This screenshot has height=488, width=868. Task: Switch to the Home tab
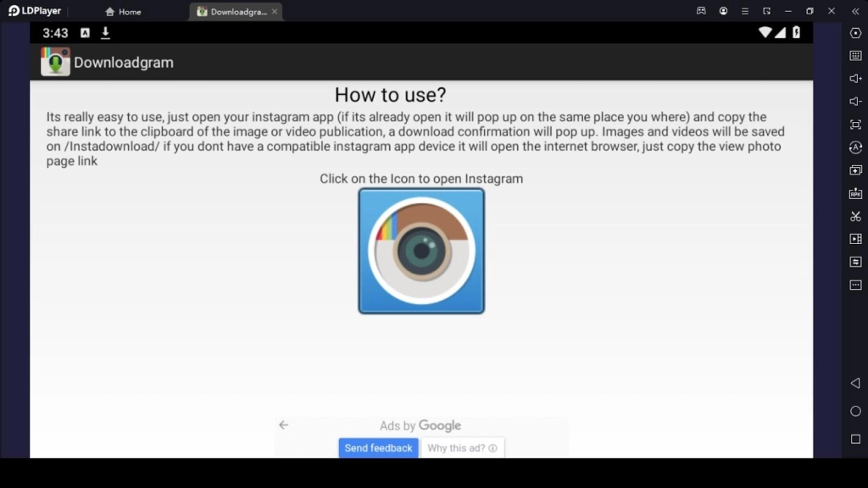point(123,12)
